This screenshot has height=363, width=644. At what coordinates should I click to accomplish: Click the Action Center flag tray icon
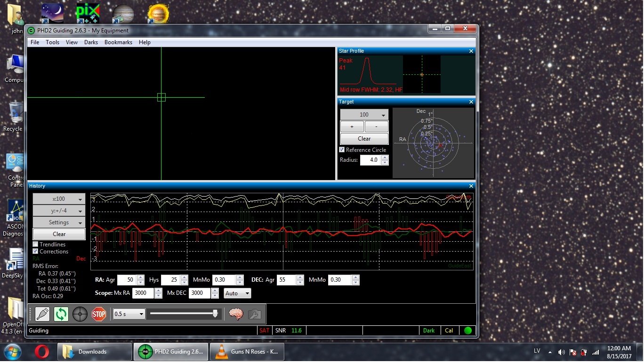pyautogui.click(x=573, y=352)
